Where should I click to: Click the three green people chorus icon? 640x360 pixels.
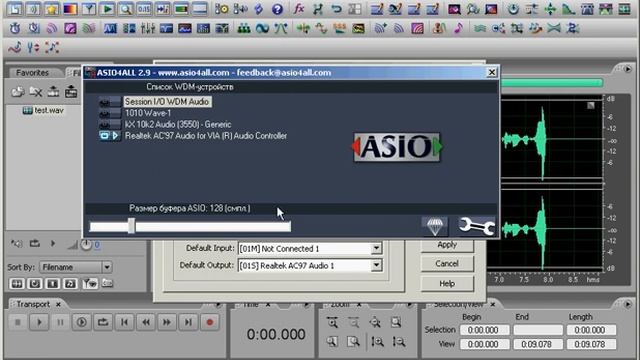tap(244, 28)
